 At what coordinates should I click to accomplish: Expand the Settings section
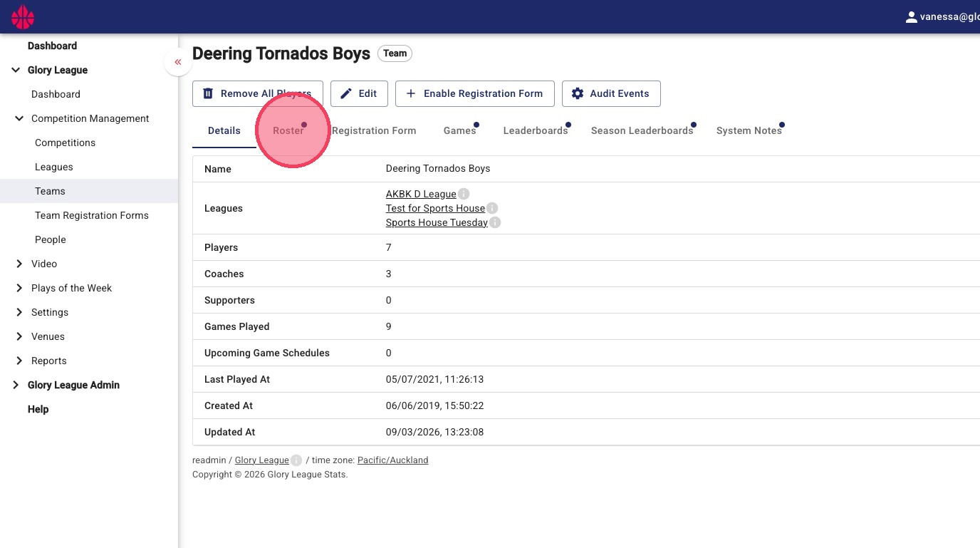[x=19, y=312]
